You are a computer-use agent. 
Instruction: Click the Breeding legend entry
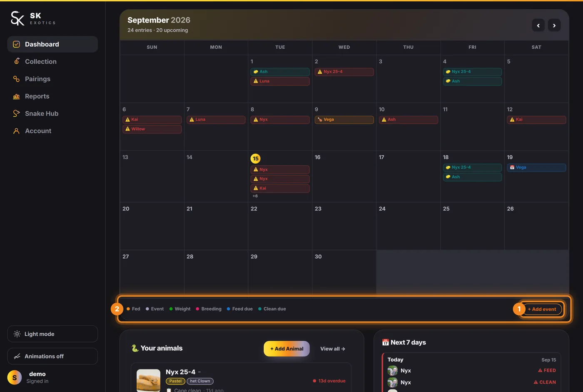point(209,309)
